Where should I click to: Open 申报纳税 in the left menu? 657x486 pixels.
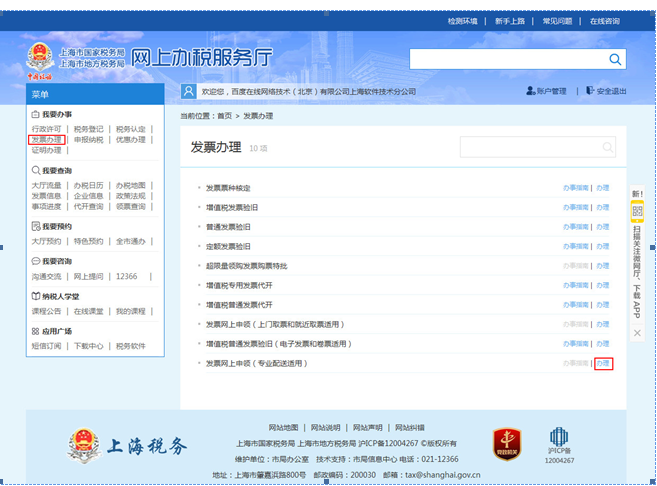88,140
